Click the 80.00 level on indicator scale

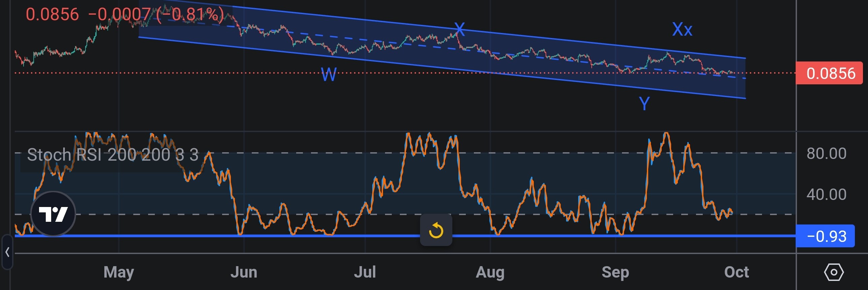tap(826, 154)
